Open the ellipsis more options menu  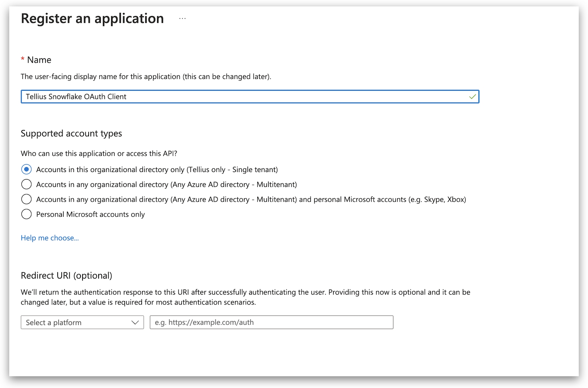click(x=182, y=19)
